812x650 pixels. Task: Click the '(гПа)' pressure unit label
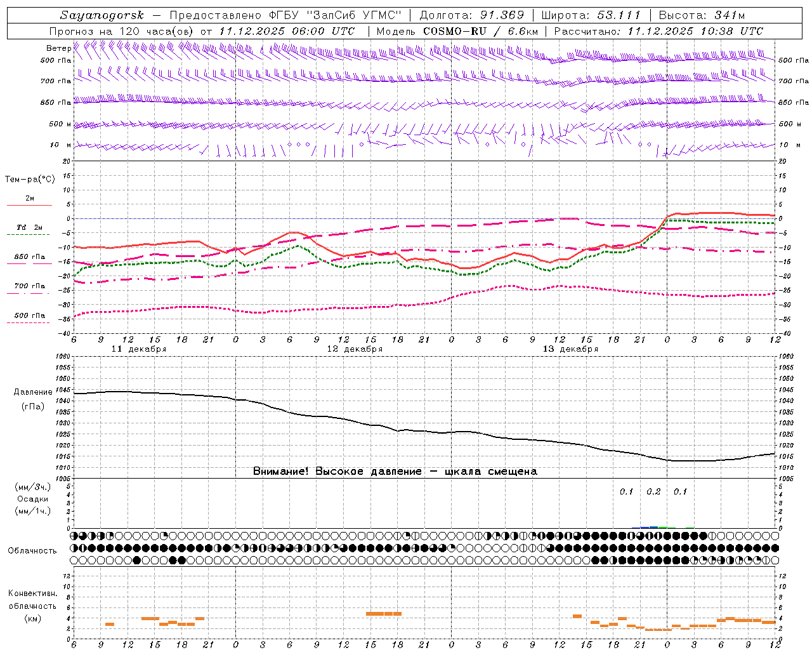(x=33, y=407)
